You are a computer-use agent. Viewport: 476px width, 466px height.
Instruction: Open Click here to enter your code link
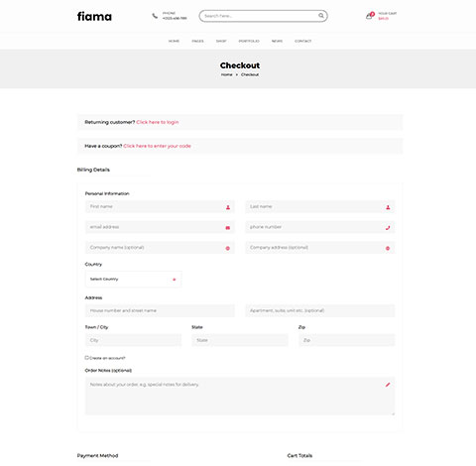point(157,146)
